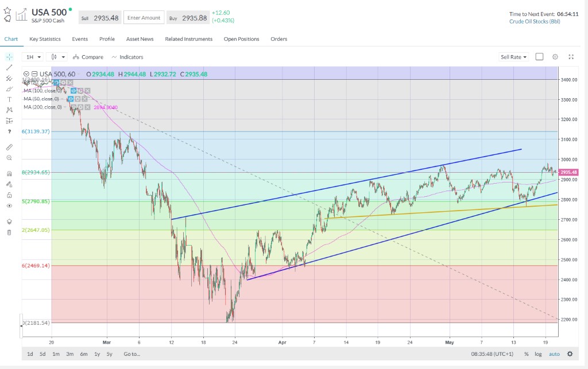Activate the ruler measure tool

9,147
